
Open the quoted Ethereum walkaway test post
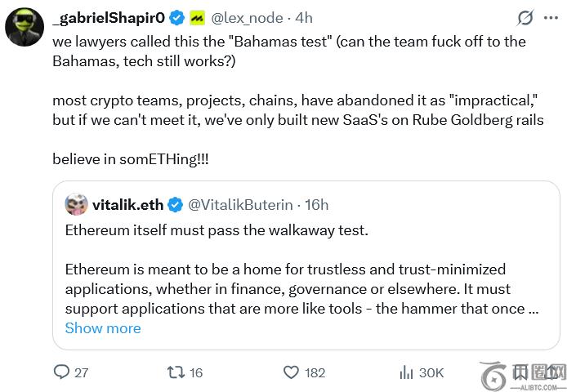(302, 269)
